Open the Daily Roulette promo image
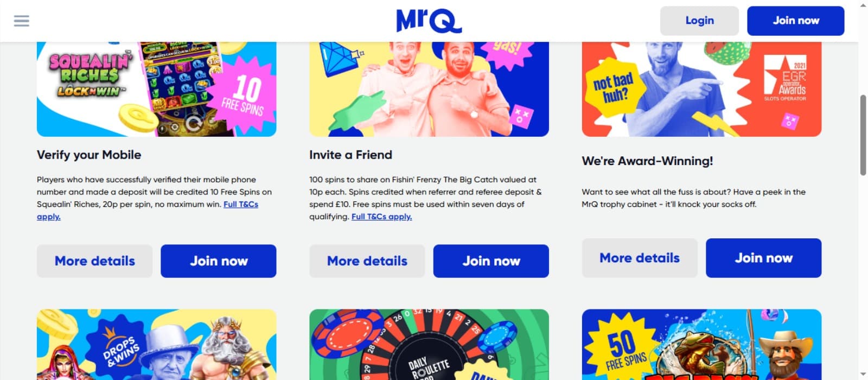Screen dimensions: 868x380 pos(429,345)
